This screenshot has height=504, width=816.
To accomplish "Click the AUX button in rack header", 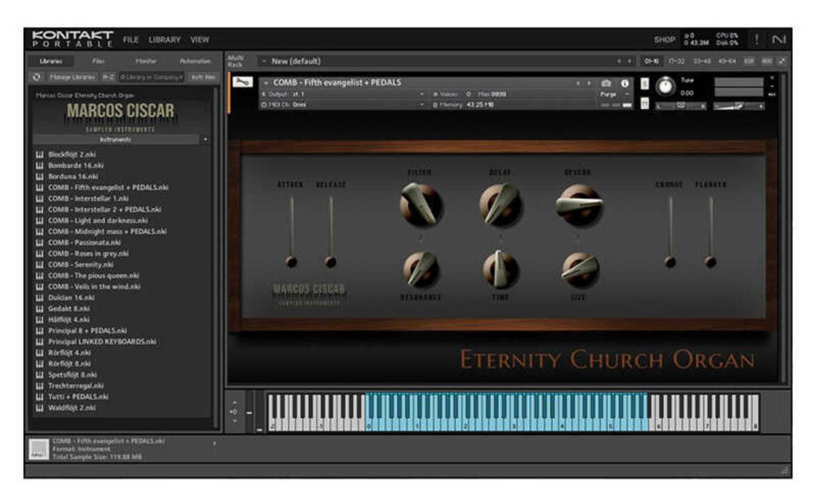I will click(767, 61).
